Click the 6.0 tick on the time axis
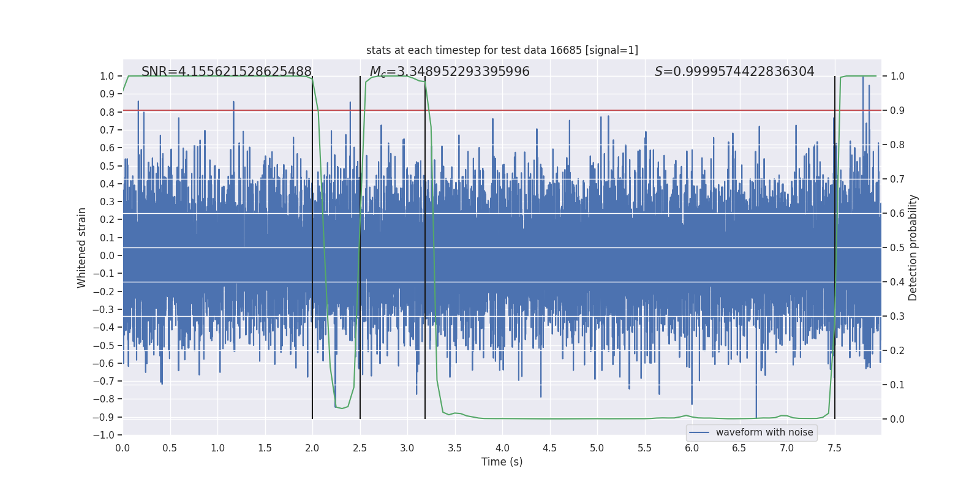980x490 pixels. pyautogui.click(x=692, y=448)
